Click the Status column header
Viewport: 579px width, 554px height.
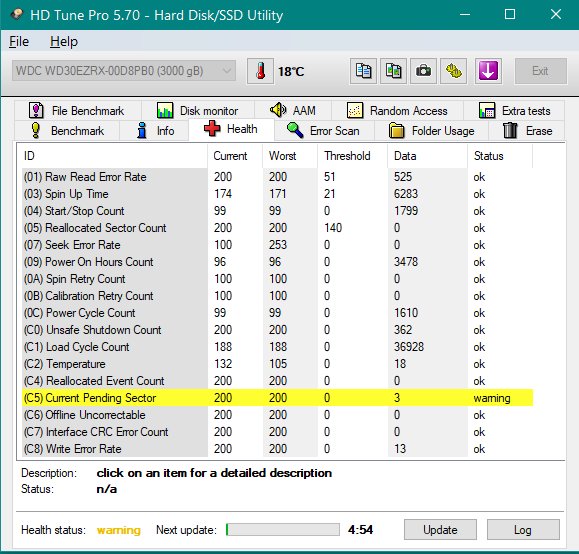[x=500, y=156]
